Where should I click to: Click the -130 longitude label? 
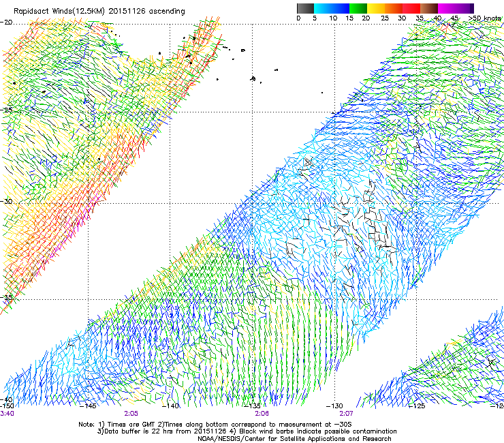(334, 406)
